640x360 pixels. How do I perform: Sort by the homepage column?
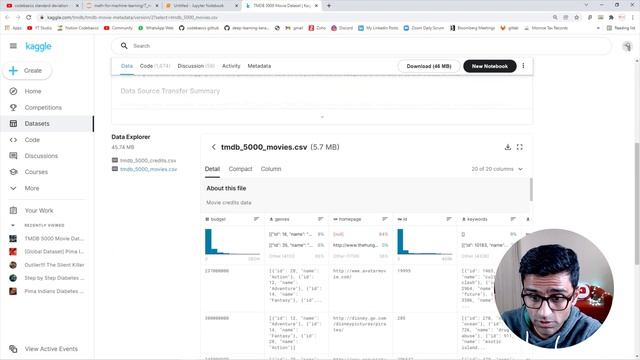(x=384, y=219)
